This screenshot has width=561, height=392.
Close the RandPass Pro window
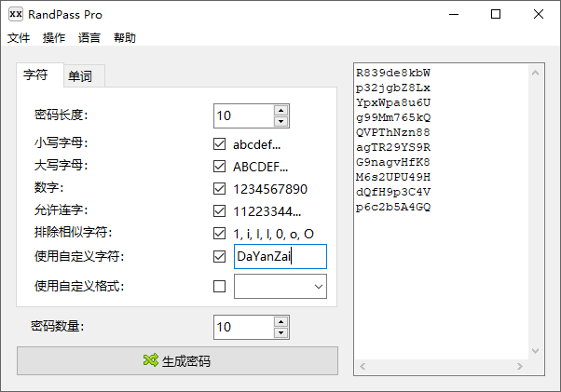(538, 14)
